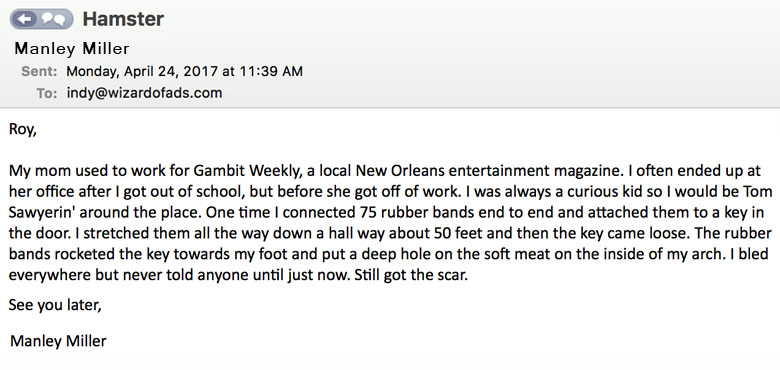This screenshot has height=370, width=780.
Task: Click the text 75 rubber bands
Action: point(414,213)
